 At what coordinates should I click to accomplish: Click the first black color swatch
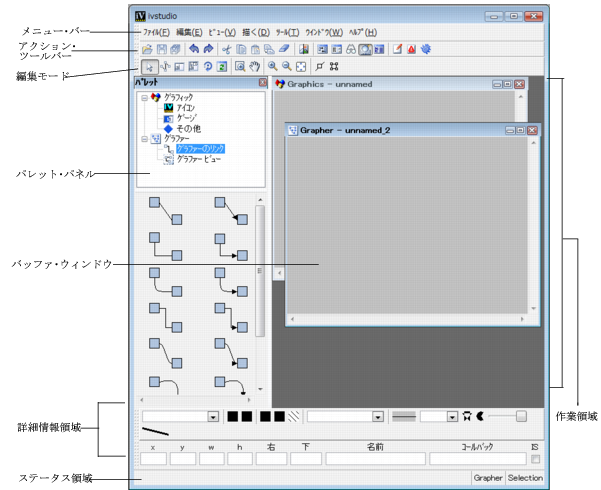coord(231,416)
